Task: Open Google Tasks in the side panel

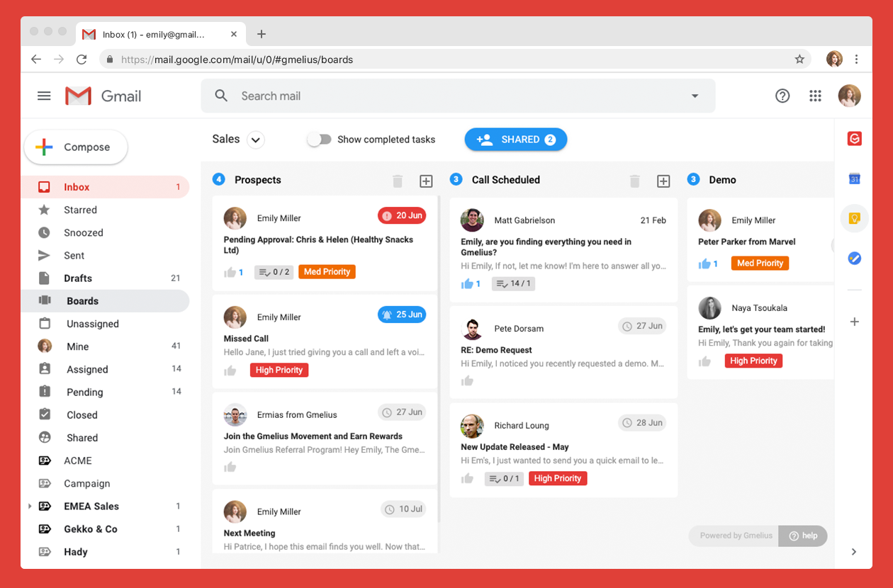Action: [854, 259]
